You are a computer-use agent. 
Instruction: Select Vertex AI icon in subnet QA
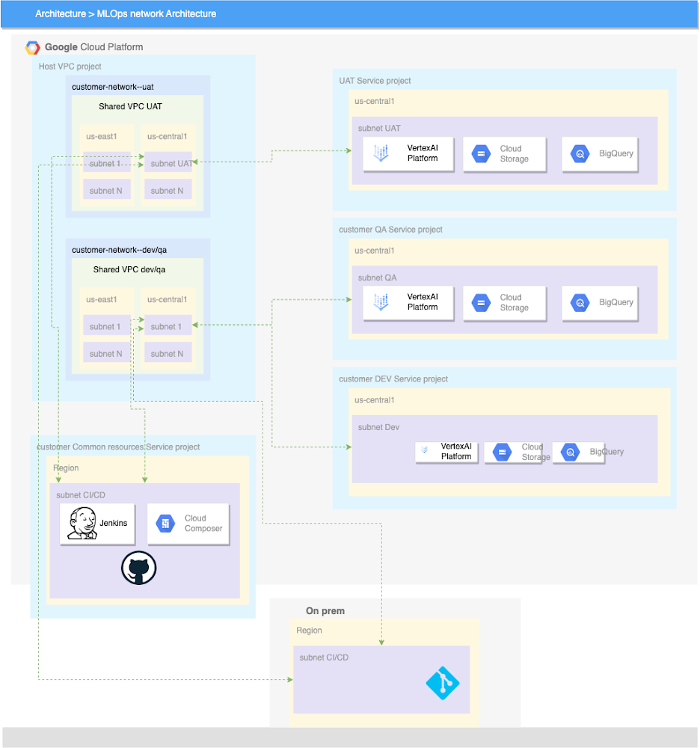[381, 302]
